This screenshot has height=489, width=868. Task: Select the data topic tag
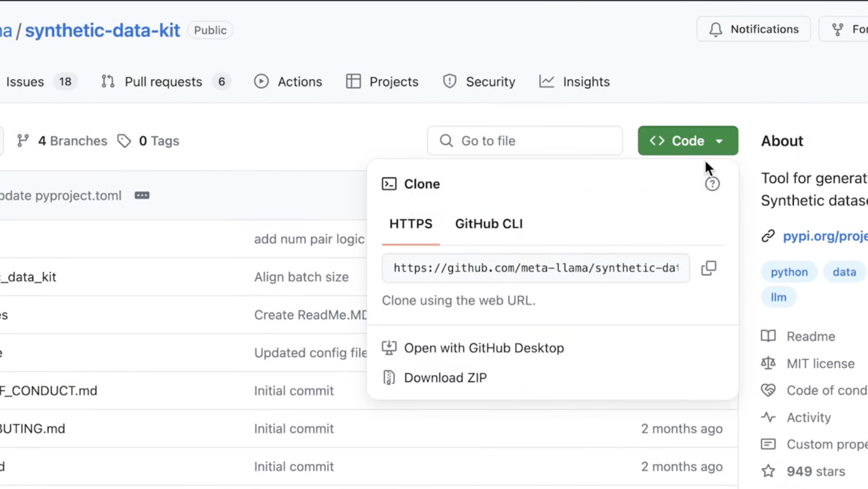click(x=844, y=272)
